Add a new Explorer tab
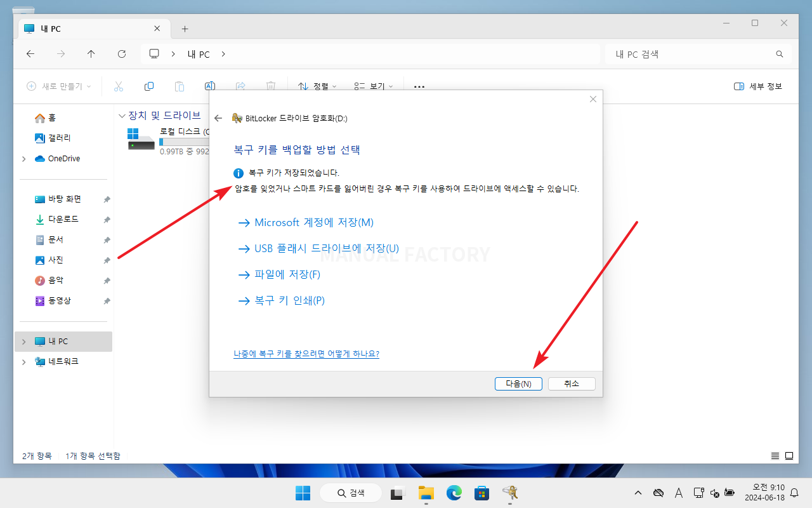Image resolution: width=812 pixels, height=508 pixels. click(185, 29)
